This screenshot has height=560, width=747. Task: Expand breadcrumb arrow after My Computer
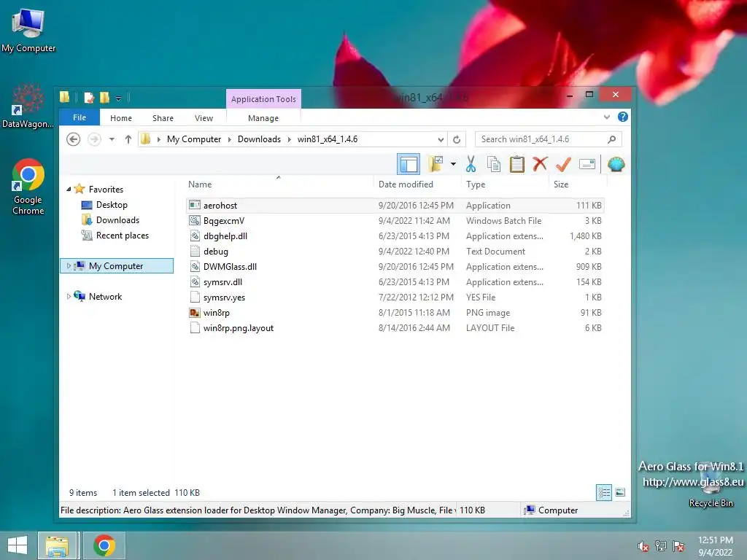(x=230, y=139)
